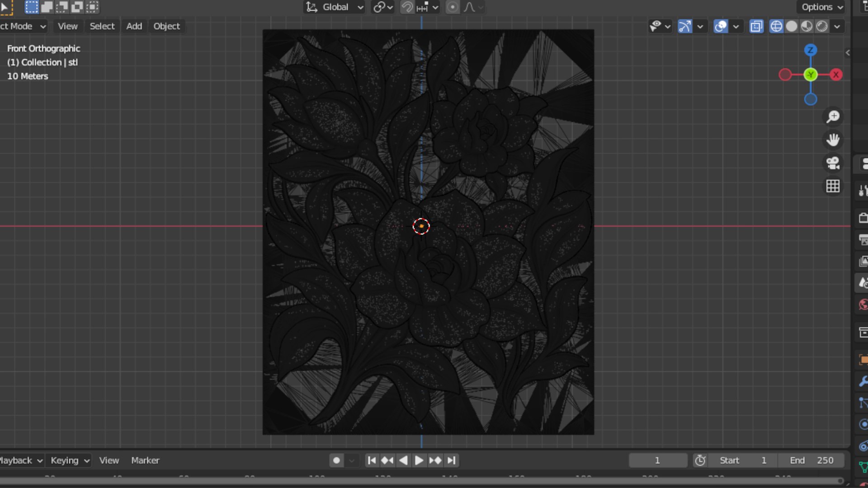The image size is (868, 488).
Task: Select wireframe viewport shading
Action: pos(776,26)
